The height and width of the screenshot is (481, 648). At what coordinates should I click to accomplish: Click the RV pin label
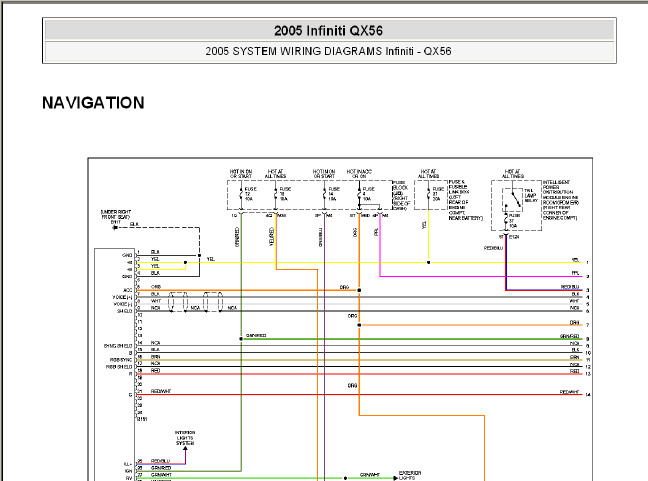(x=129, y=478)
